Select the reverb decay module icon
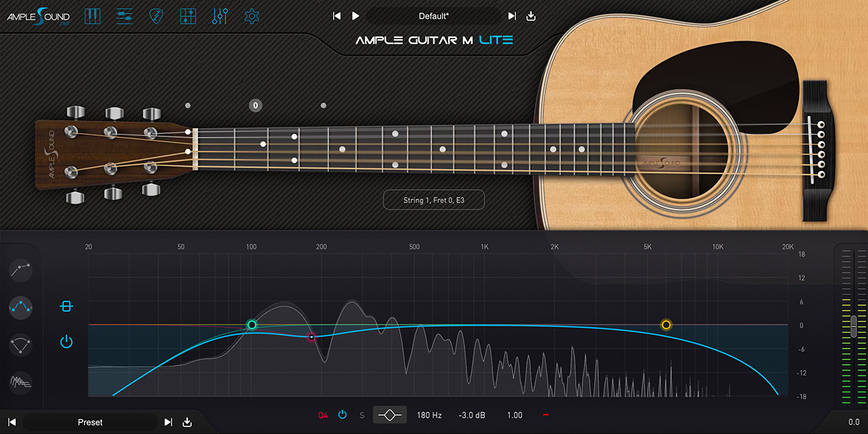The height and width of the screenshot is (434, 868). (x=21, y=382)
